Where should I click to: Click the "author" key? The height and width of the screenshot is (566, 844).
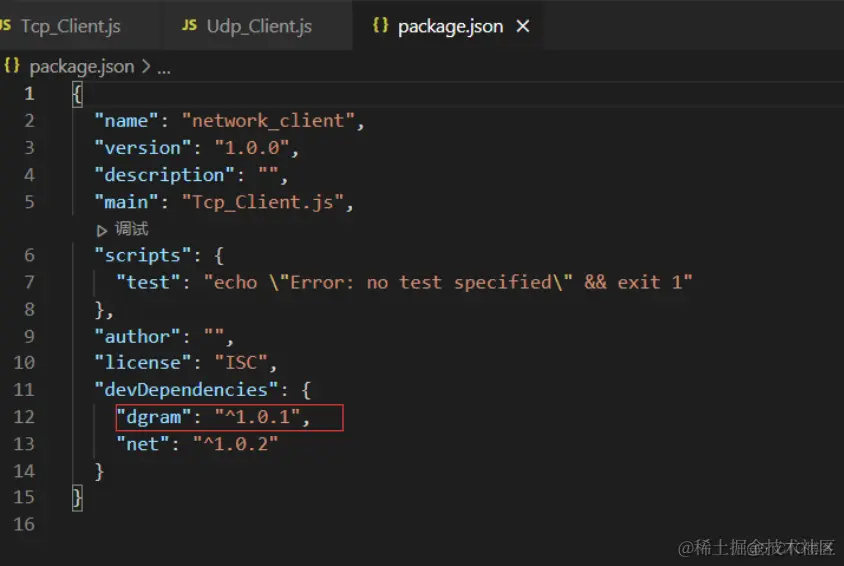(137, 336)
